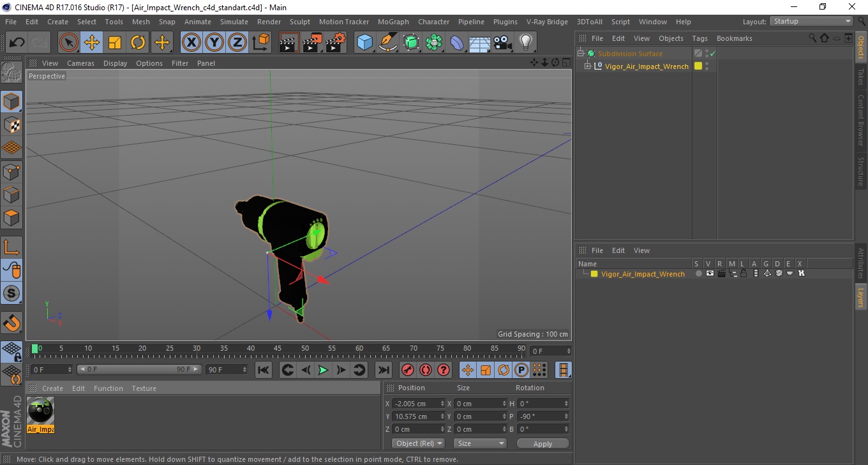Screen dimensions: 868x465
Task: Open the Sculpt menu
Action: [299, 22]
